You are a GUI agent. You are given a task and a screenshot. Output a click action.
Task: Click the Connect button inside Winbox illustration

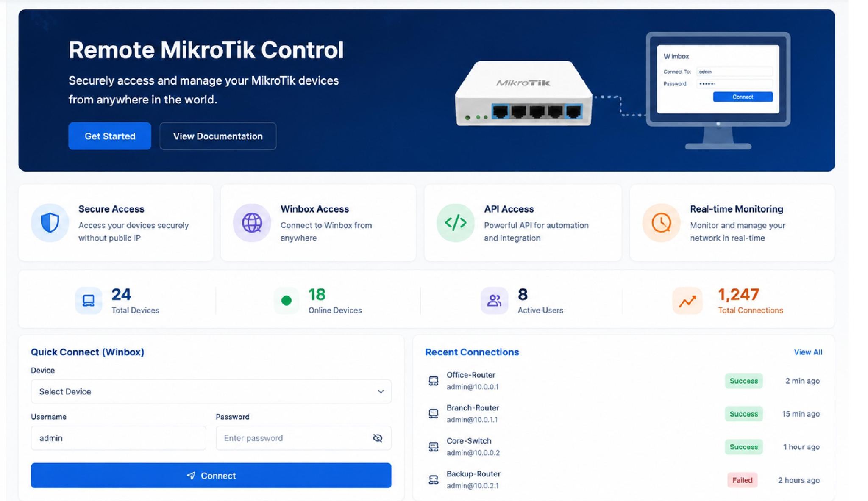click(743, 97)
